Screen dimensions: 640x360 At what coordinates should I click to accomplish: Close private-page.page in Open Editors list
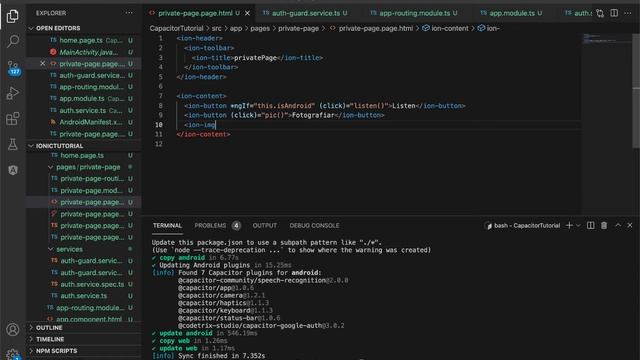click(42, 64)
